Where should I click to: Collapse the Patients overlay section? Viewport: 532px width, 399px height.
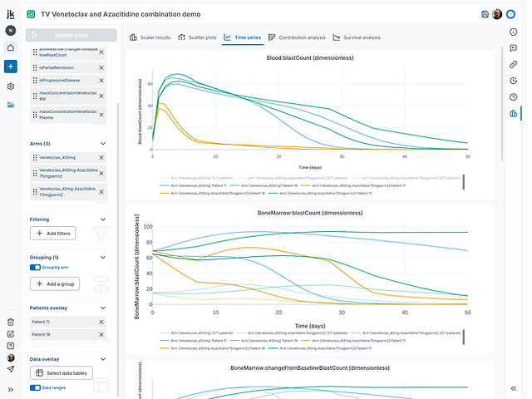point(103,308)
